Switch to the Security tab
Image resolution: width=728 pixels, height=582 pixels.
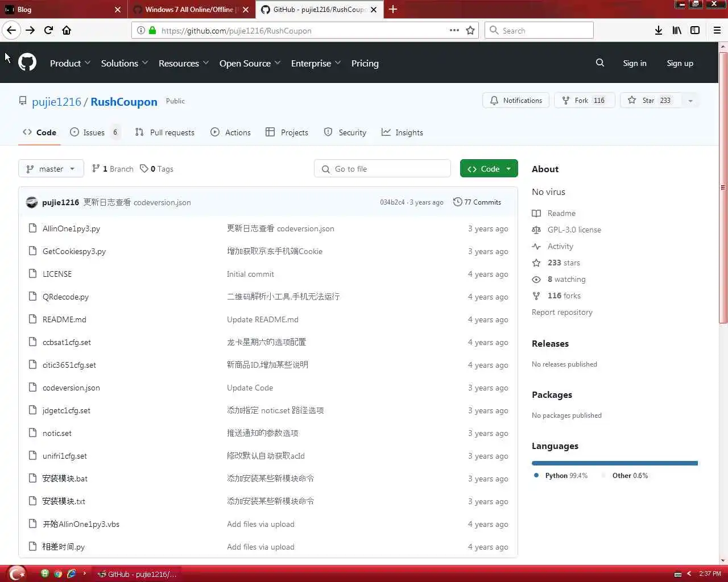pos(345,132)
